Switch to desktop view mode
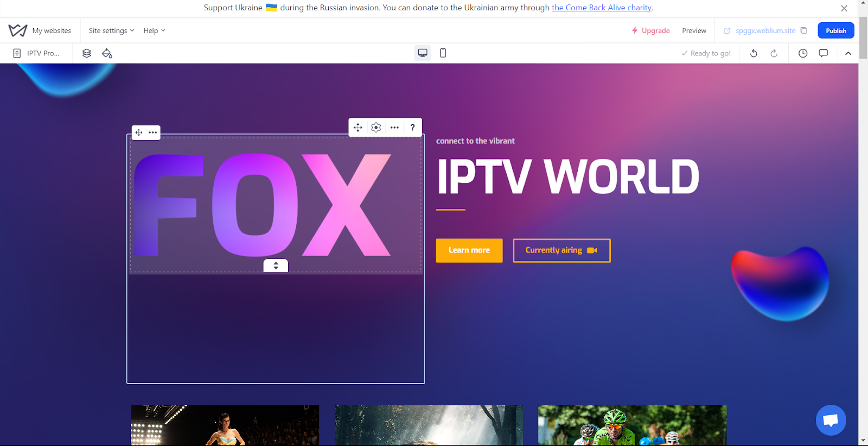 pos(423,53)
